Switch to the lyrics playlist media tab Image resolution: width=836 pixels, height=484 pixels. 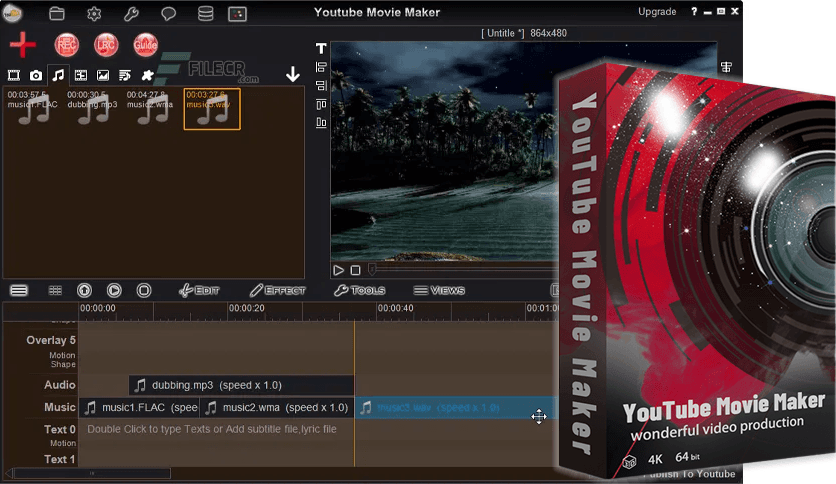pos(125,75)
